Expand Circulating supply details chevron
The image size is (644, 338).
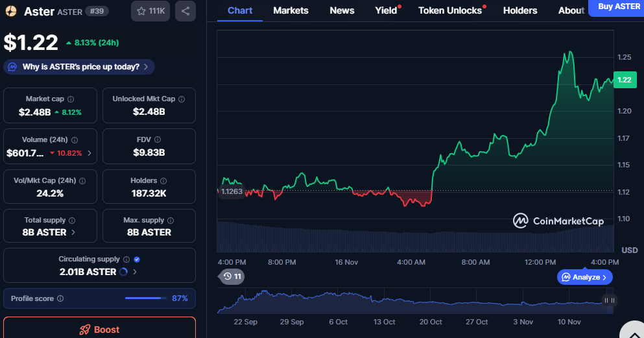pos(134,272)
